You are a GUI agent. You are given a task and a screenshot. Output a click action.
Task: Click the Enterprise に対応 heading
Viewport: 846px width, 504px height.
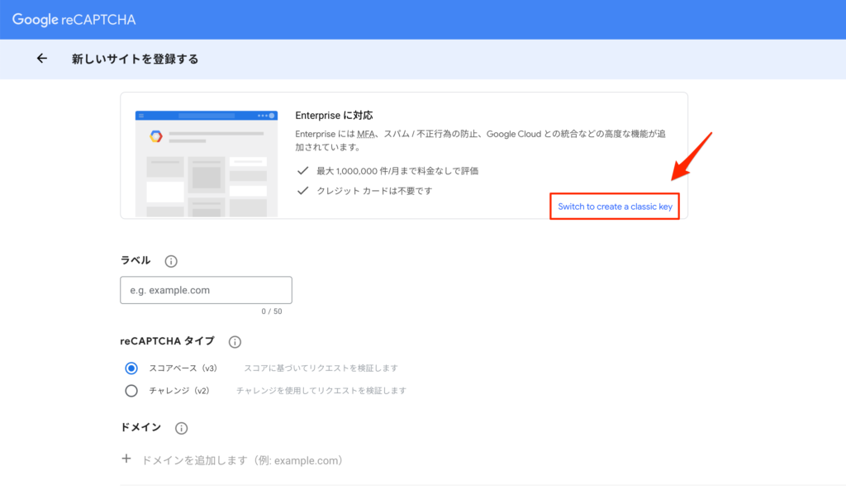pyautogui.click(x=335, y=116)
